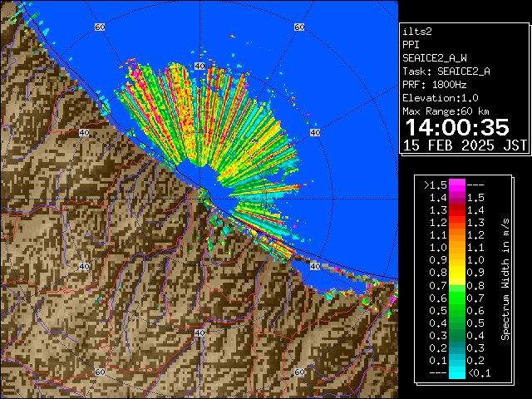
Task: Click the "<0.1" legend label
Action: [479, 373]
